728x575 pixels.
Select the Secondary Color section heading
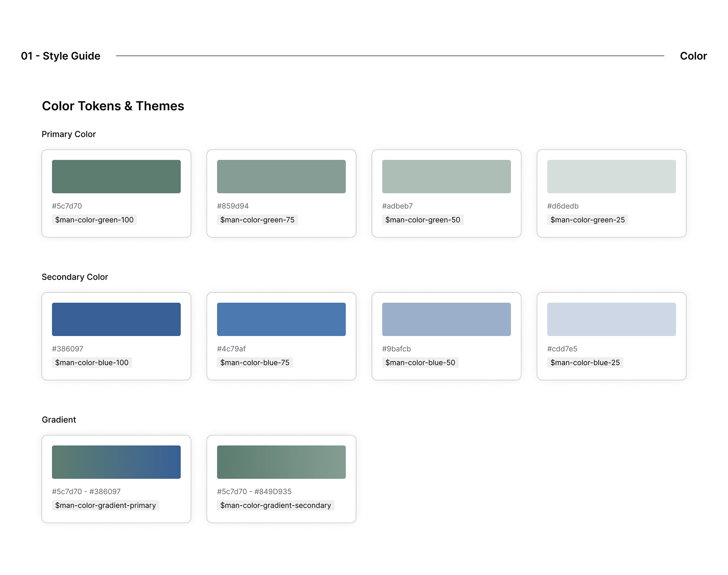click(x=75, y=277)
